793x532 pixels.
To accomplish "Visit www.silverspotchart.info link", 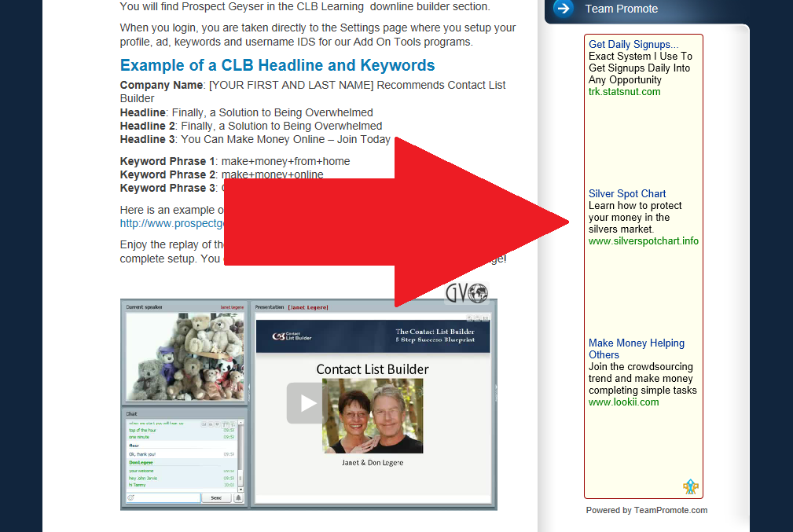I will click(x=644, y=241).
